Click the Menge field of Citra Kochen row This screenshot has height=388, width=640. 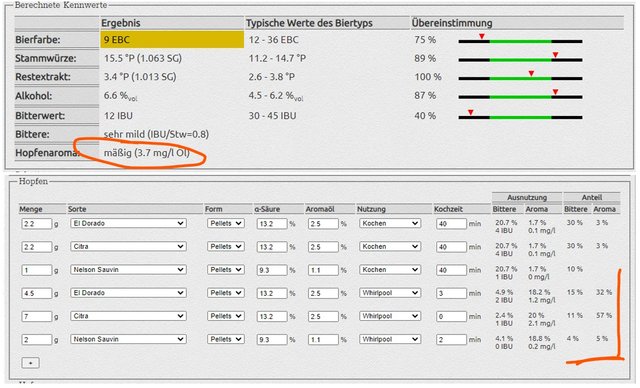coord(37,247)
